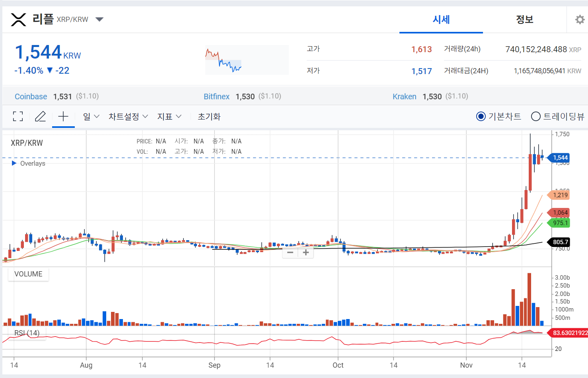The image size is (588, 378).
Task: Click the 거래량(24h) value 740,152,248.488
Action: point(536,49)
